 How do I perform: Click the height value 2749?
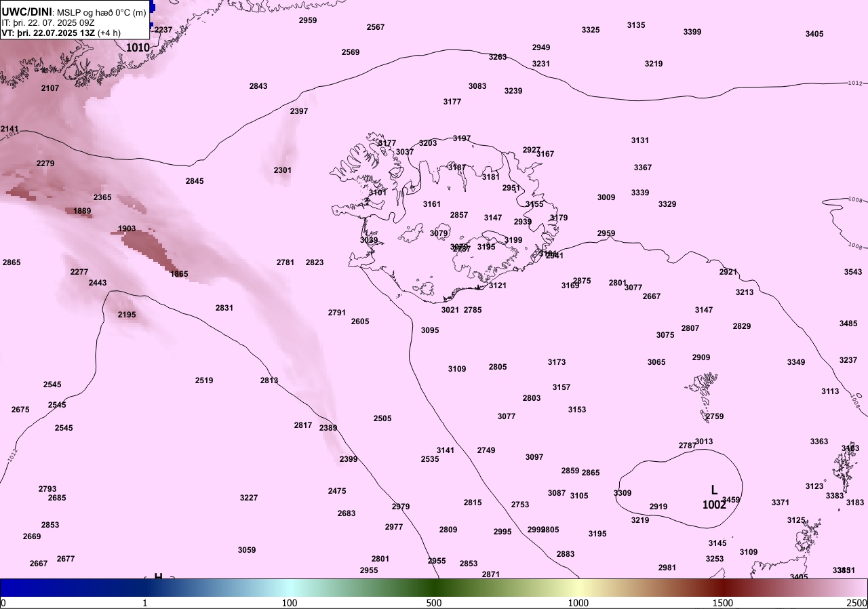click(486, 450)
